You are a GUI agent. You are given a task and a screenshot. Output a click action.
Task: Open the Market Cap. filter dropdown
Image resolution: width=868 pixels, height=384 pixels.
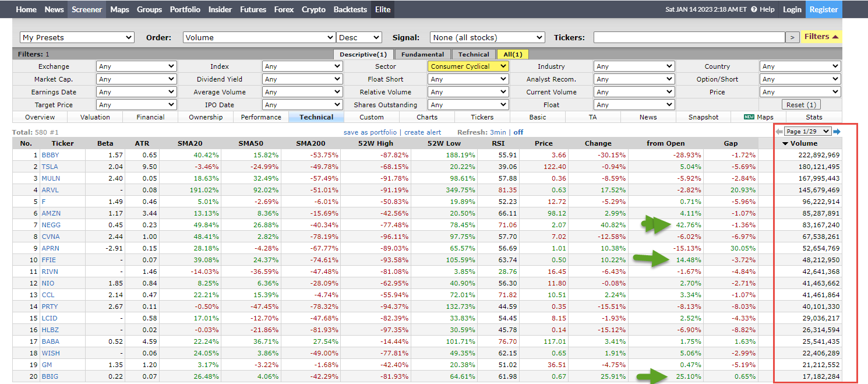pyautogui.click(x=136, y=79)
